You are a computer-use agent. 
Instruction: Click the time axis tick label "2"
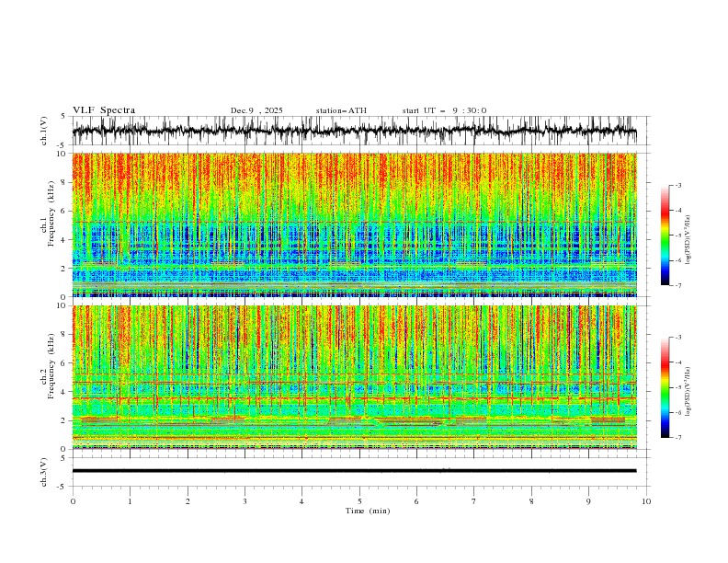[188, 501]
